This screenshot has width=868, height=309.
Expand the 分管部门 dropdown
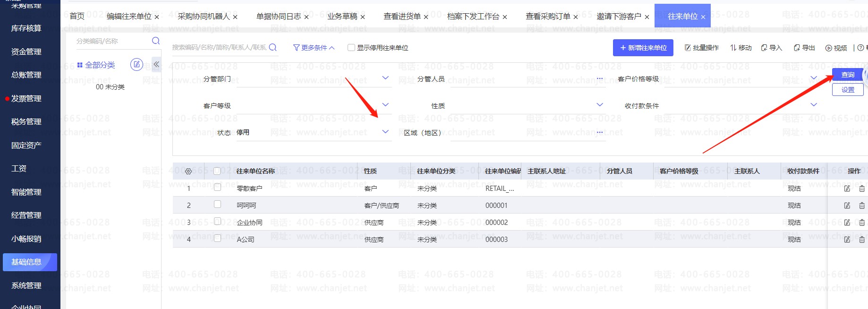tap(385, 78)
